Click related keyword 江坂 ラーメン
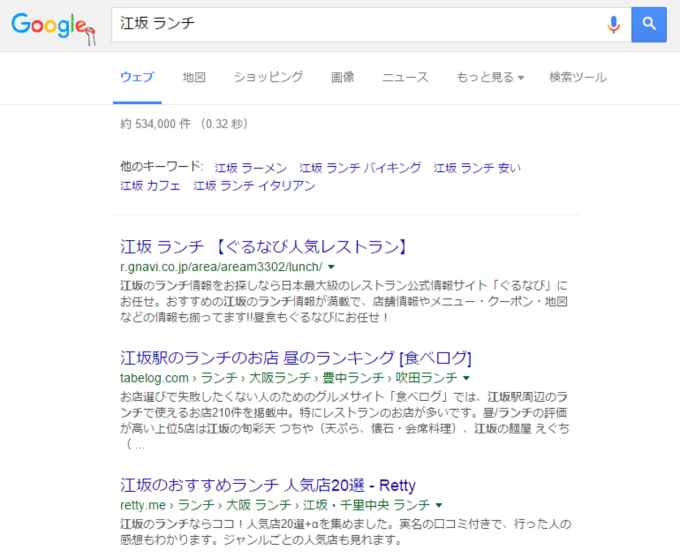The image size is (680, 558). tap(251, 168)
